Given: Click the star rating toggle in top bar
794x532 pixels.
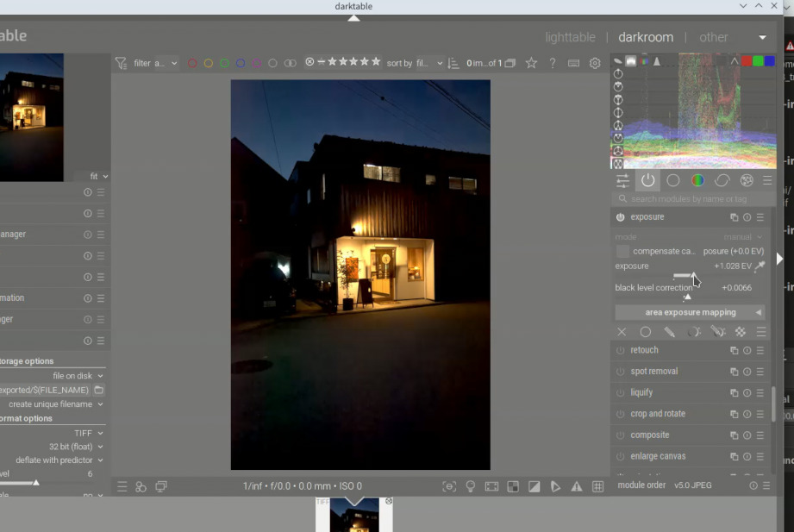Looking at the screenshot, I should pos(531,63).
